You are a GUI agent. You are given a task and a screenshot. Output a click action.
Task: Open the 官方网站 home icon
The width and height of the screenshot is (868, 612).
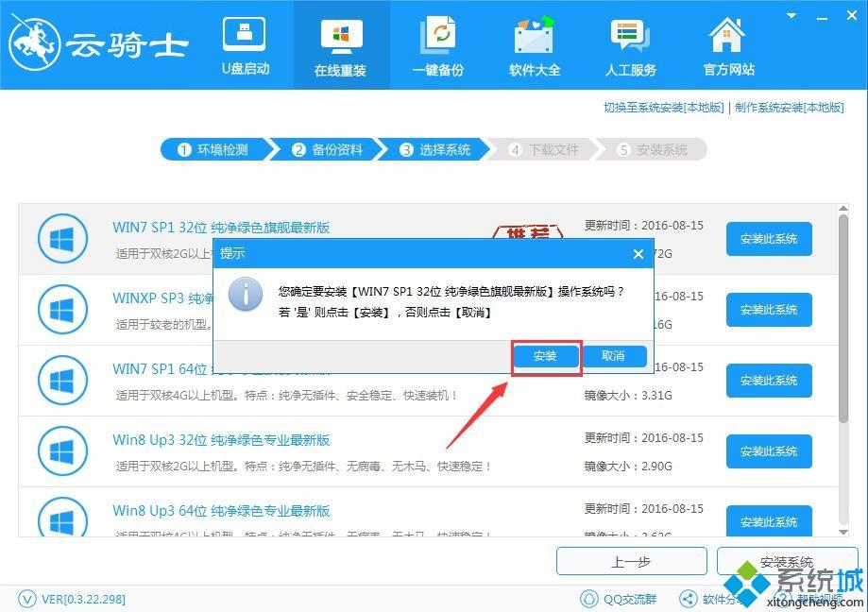coord(728,36)
